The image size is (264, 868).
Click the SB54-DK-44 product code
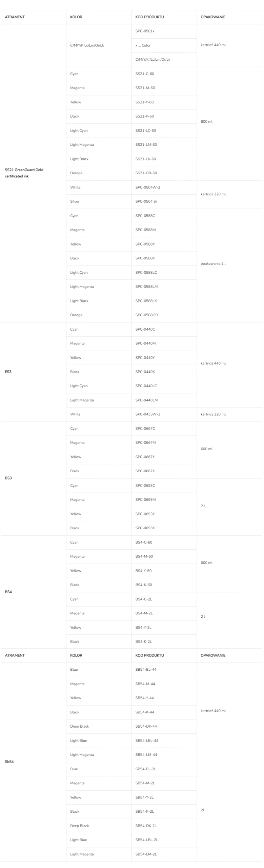(x=146, y=726)
